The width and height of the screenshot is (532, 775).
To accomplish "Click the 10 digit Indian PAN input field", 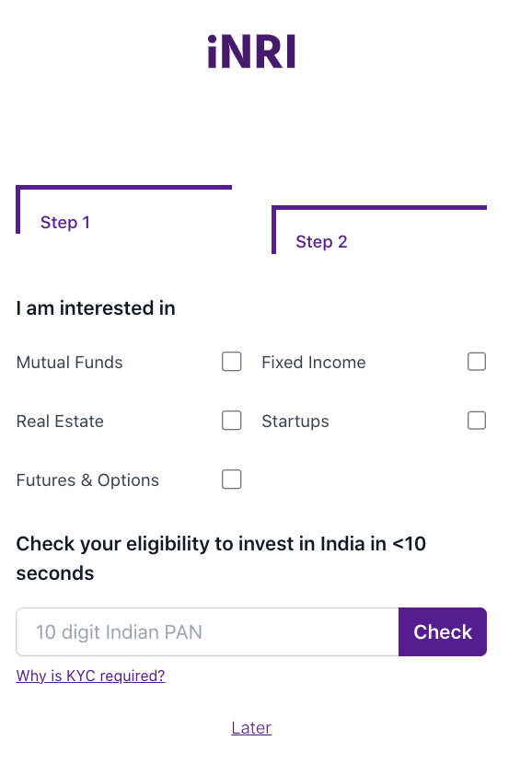I will click(207, 631).
